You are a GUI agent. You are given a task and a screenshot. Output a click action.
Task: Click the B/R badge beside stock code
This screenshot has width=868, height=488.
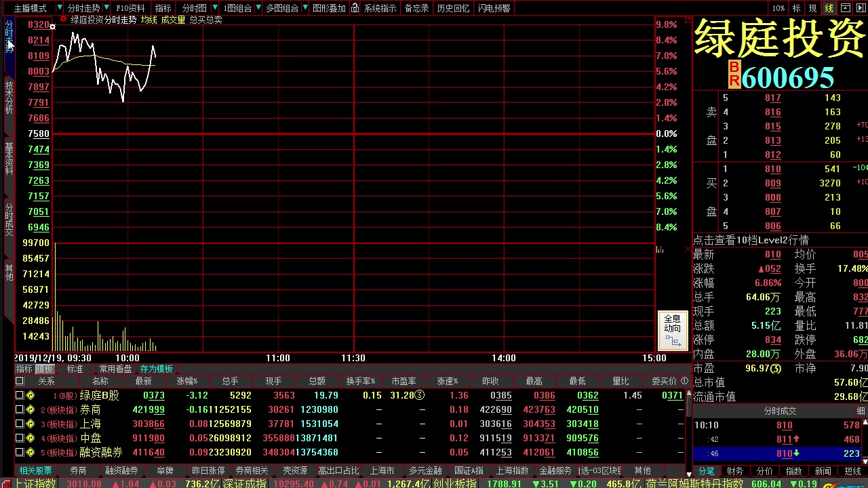734,75
